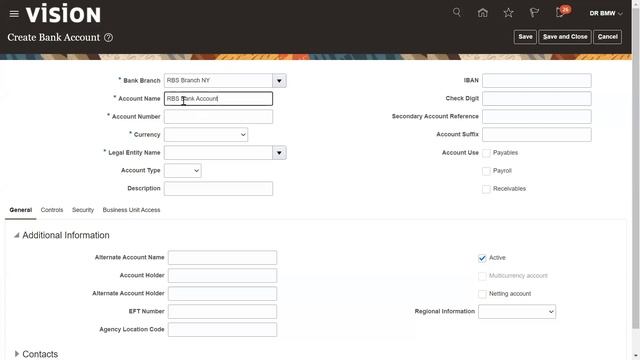Image resolution: width=640 pixels, height=360 pixels.
Task: Click the Account Holder field
Action: [222, 276]
